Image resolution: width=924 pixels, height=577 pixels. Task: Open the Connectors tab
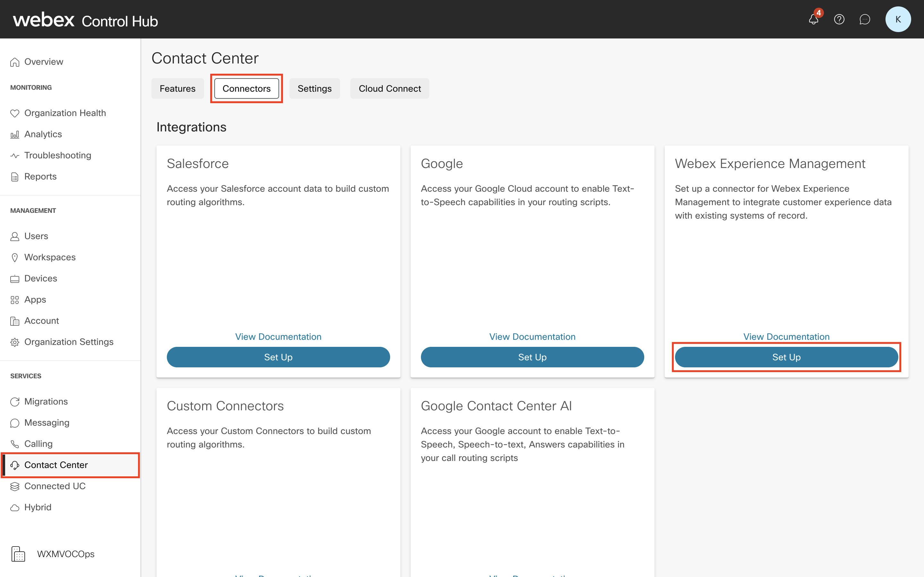point(246,88)
